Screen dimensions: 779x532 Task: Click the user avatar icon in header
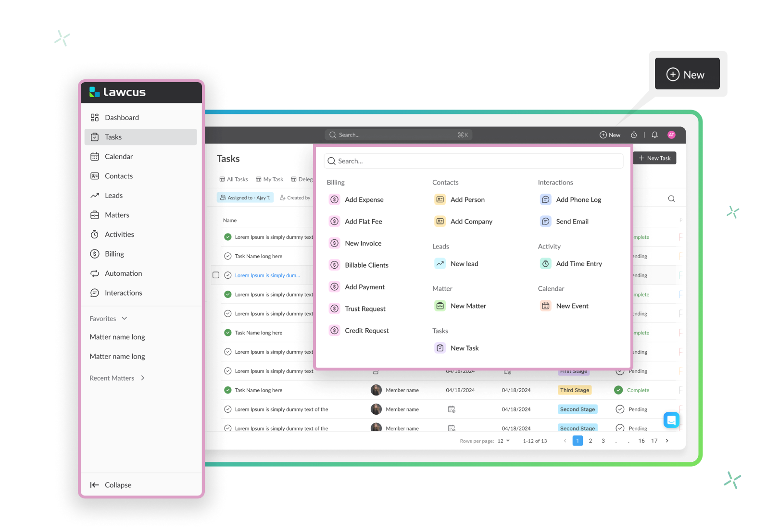671,135
